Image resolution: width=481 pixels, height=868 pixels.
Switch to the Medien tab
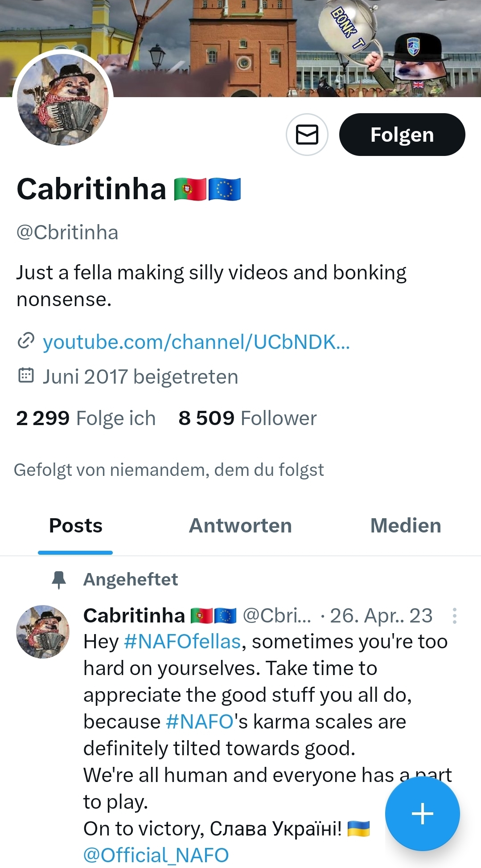[x=406, y=526]
